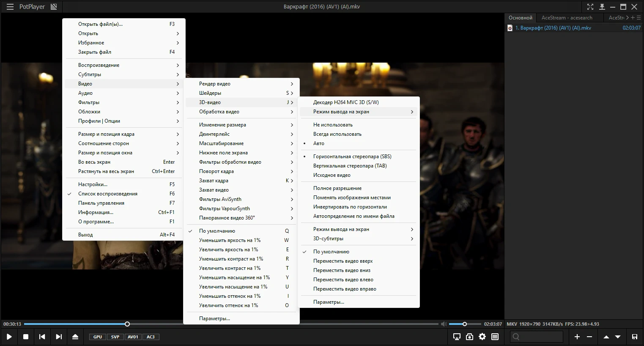This screenshot has width=644, height=346.
Task: Select the 'Всегда использовать' 3D option
Action: click(359, 134)
